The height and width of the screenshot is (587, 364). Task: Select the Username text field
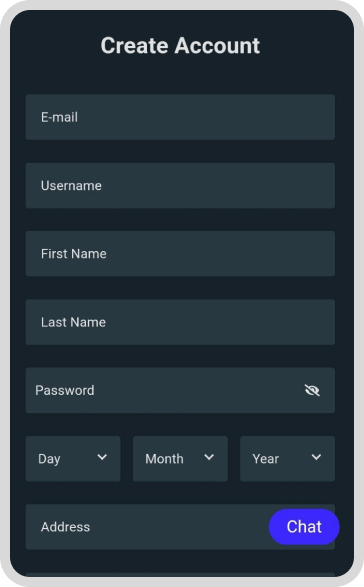(180, 186)
